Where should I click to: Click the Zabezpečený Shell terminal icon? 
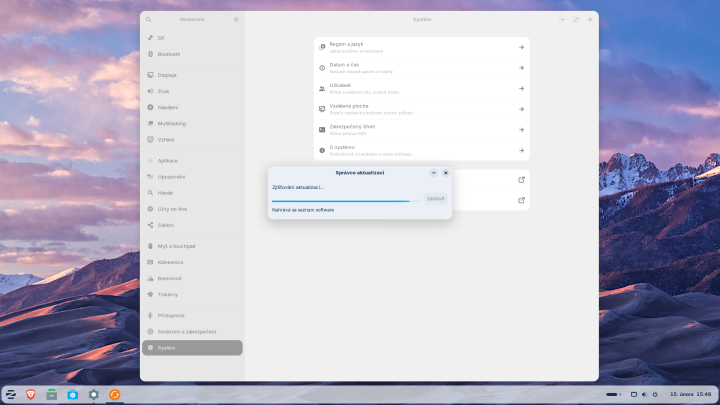click(322, 130)
